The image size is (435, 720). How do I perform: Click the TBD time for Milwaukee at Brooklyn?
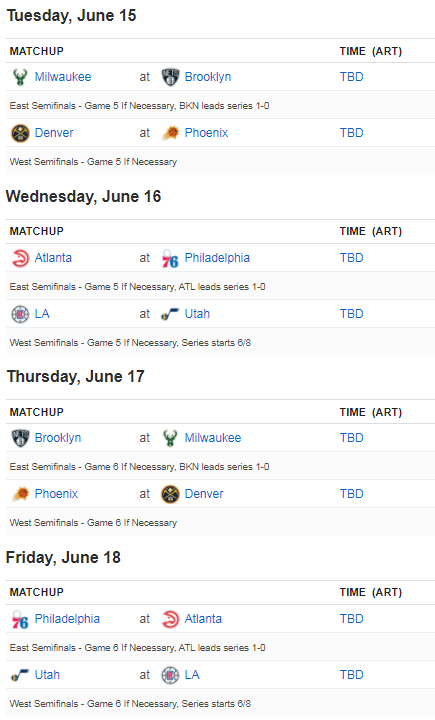click(351, 77)
